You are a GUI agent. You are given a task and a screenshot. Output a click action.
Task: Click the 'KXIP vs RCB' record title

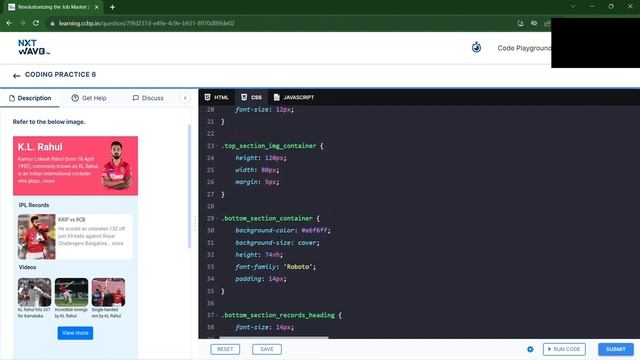click(71, 220)
